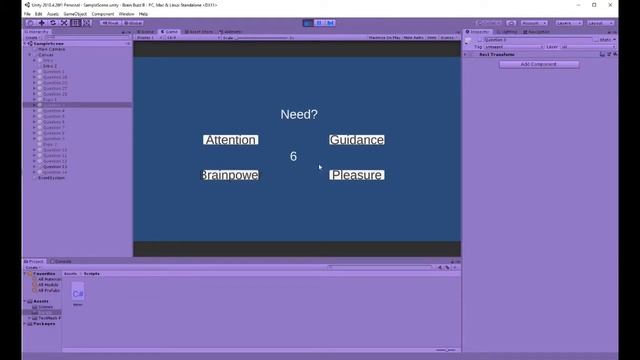The image size is (640, 360).
Task: Click the Play button
Action: pyautogui.click(x=308, y=23)
